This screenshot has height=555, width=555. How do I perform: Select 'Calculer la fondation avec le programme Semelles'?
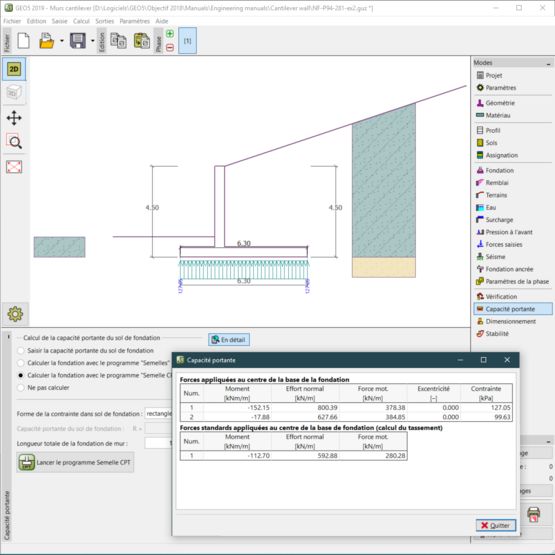point(95,363)
